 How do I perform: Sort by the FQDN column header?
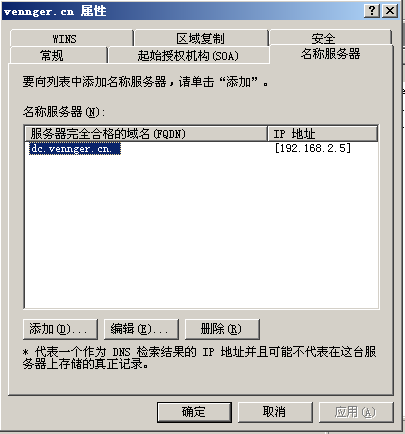tap(146, 134)
